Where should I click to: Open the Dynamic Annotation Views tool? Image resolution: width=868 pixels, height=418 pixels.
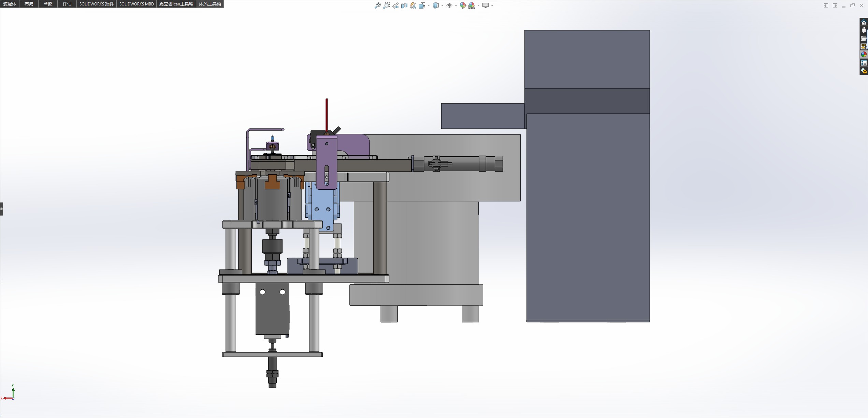pyautogui.click(x=413, y=5)
